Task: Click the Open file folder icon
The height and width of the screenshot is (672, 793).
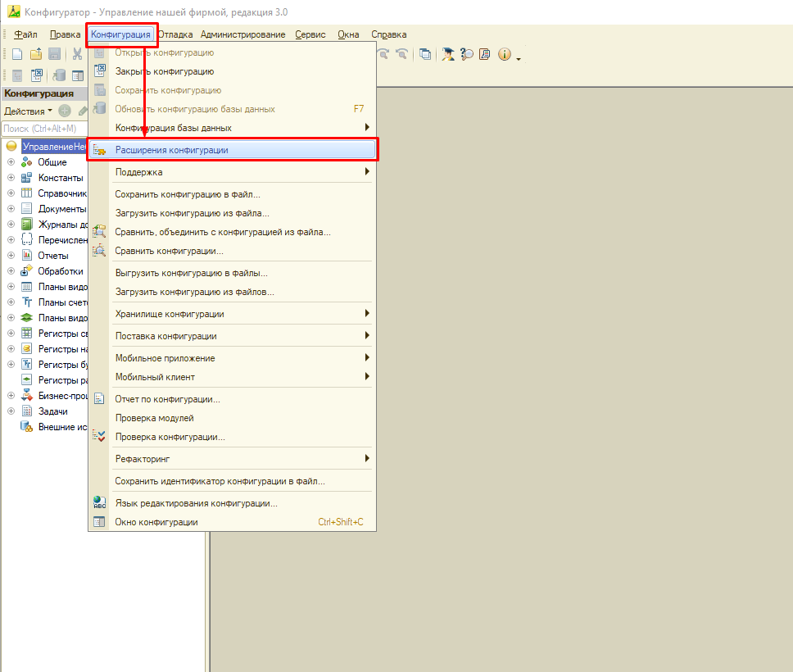Action: pyautogui.click(x=36, y=54)
